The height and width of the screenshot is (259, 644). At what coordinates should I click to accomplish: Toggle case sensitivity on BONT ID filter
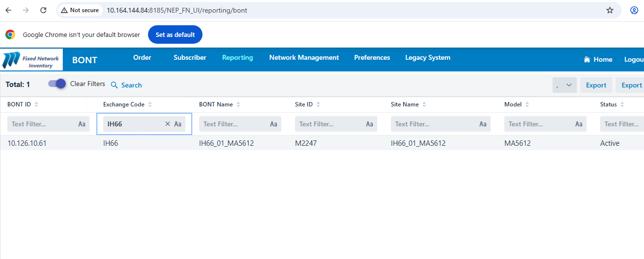(x=82, y=124)
